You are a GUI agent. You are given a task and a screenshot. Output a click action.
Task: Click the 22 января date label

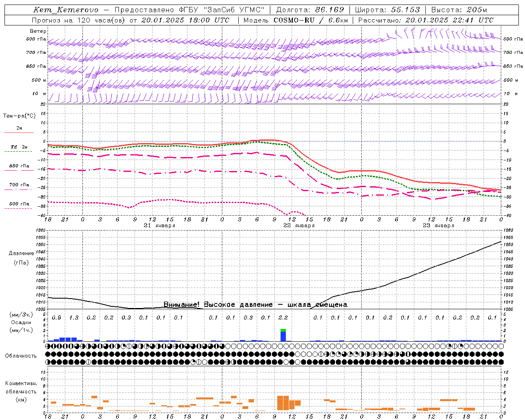(299, 226)
